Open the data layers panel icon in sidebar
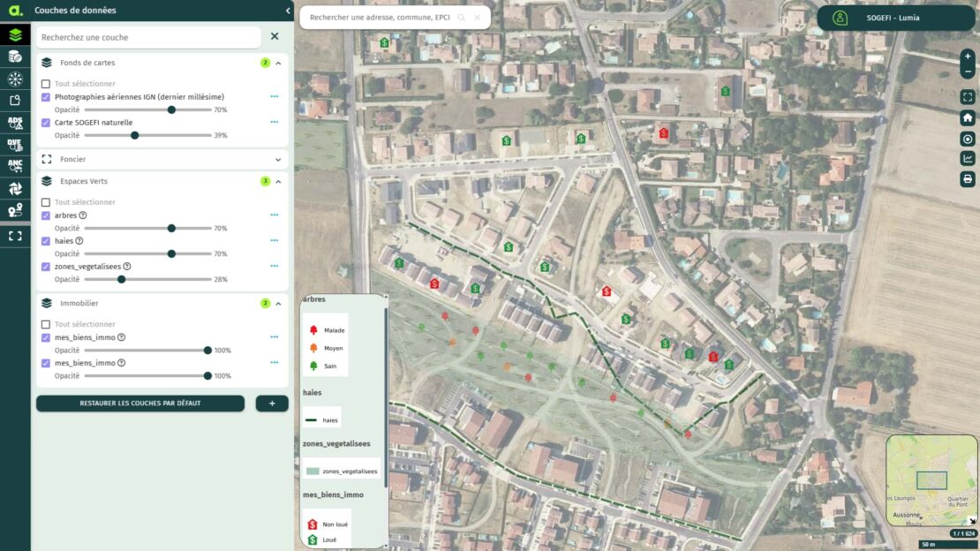The height and width of the screenshot is (551, 980). point(15,35)
